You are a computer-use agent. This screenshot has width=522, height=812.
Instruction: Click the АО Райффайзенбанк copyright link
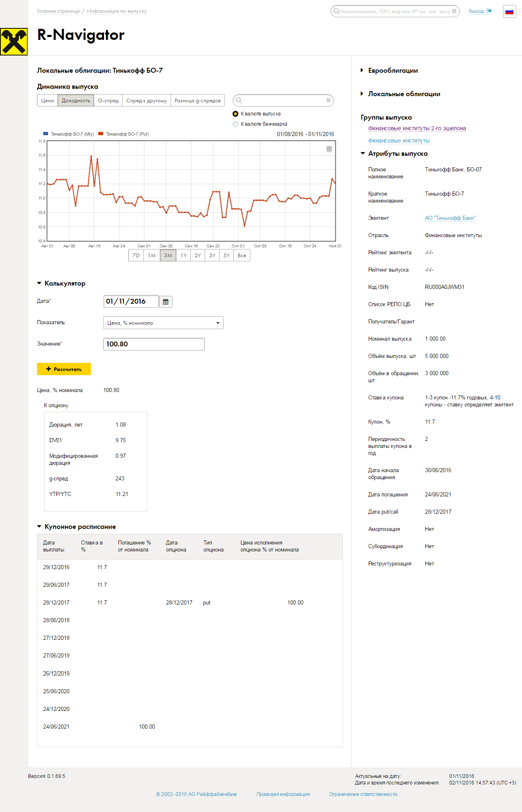196,794
